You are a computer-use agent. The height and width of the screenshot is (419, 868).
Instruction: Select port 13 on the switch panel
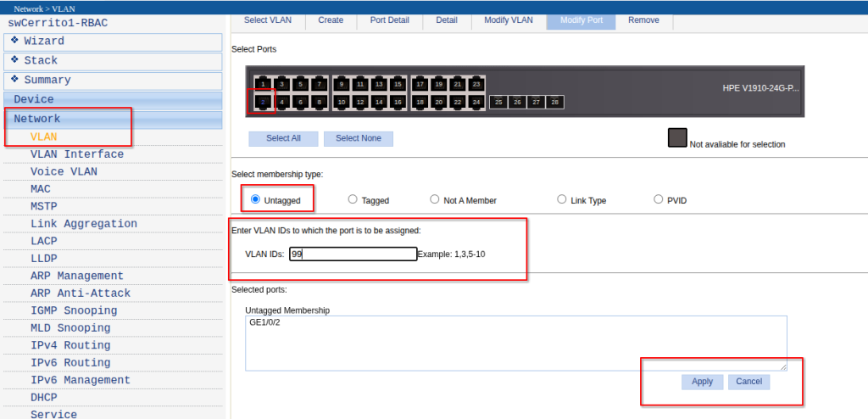pos(379,84)
